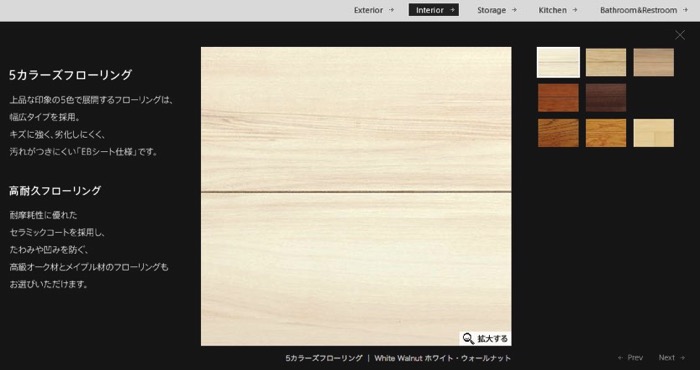Pick the golden orange wood swatch
The width and height of the screenshot is (700, 370).
coord(606,133)
